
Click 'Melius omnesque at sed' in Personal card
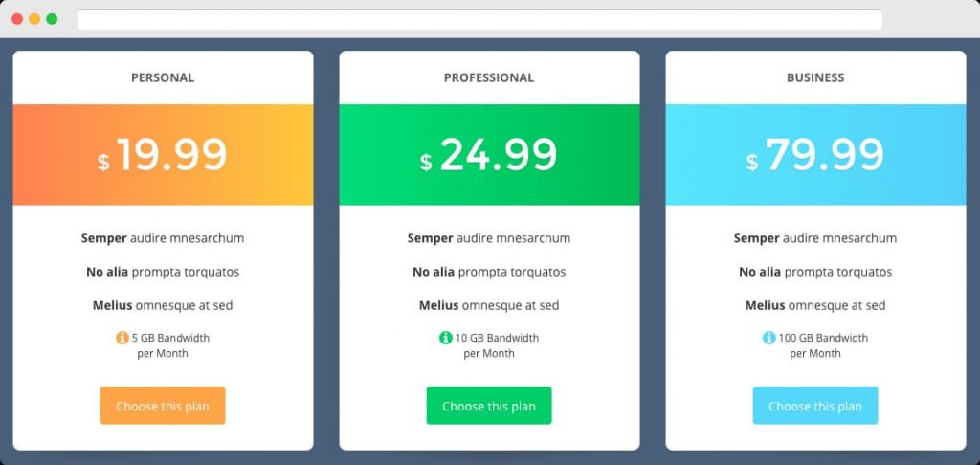pos(163,305)
